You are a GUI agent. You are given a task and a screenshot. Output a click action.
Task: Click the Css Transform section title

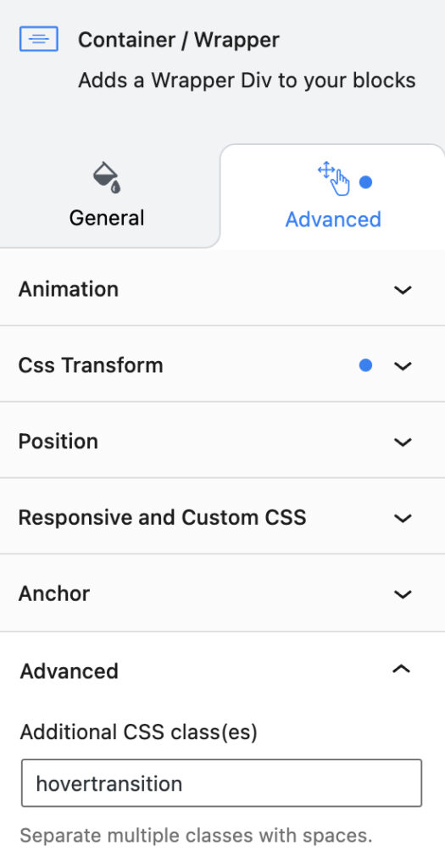click(x=91, y=365)
